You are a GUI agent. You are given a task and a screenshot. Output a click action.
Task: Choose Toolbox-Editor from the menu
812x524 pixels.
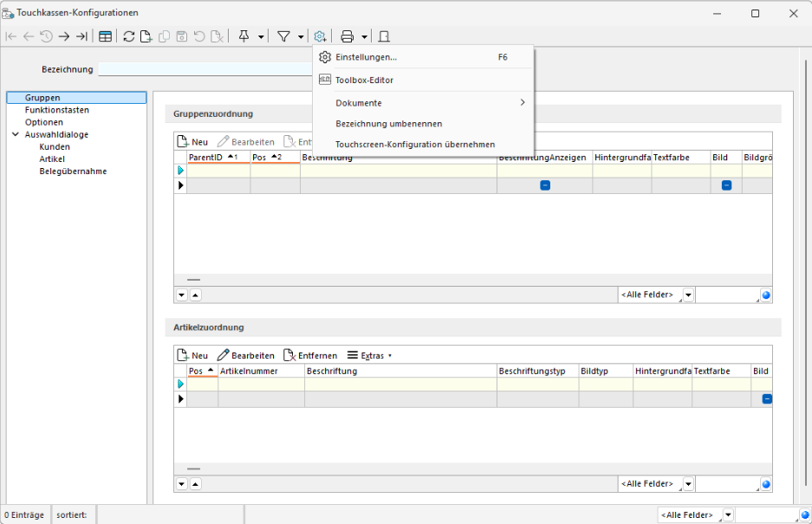pyautogui.click(x=364, y=80)
